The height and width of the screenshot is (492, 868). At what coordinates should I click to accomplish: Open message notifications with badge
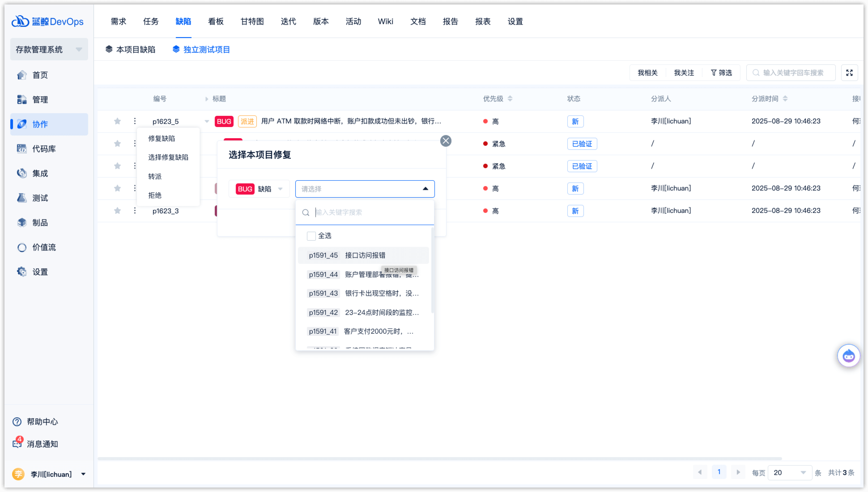[x=17, y=443]
